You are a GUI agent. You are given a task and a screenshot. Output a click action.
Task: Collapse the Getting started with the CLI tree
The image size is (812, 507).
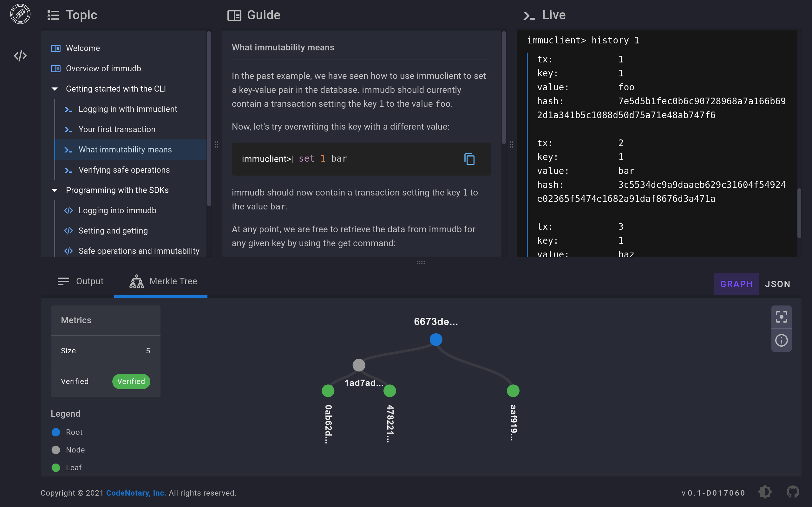pyautogui.click(x=55, y=88)
